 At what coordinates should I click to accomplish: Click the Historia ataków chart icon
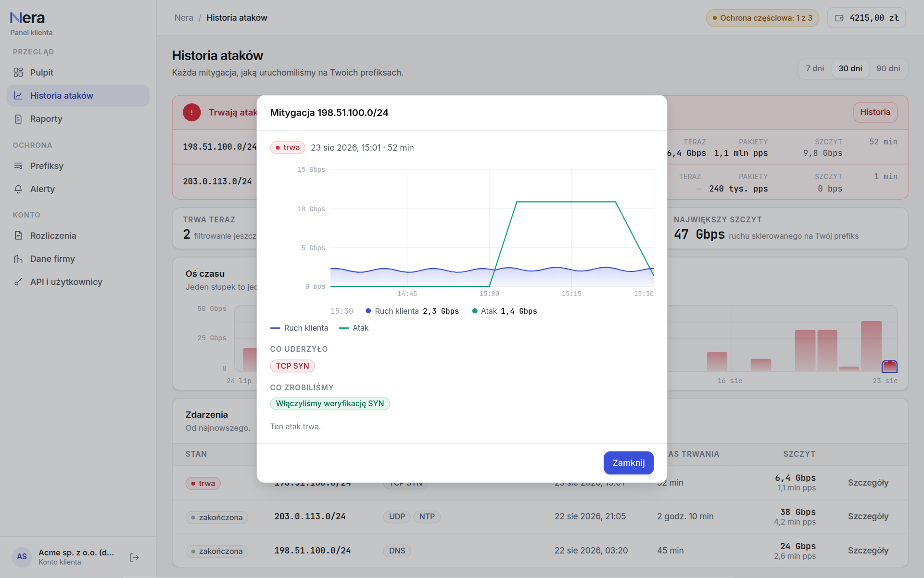(18, 96)
